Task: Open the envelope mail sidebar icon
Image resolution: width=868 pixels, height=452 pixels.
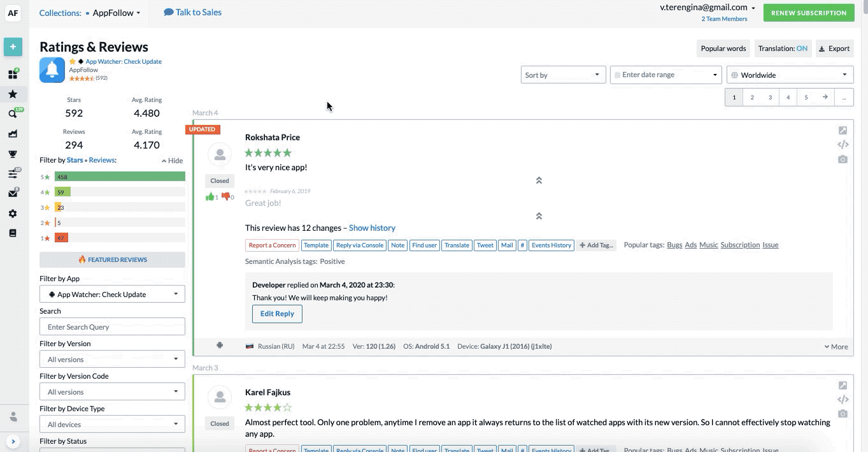Action: point(13,194)
